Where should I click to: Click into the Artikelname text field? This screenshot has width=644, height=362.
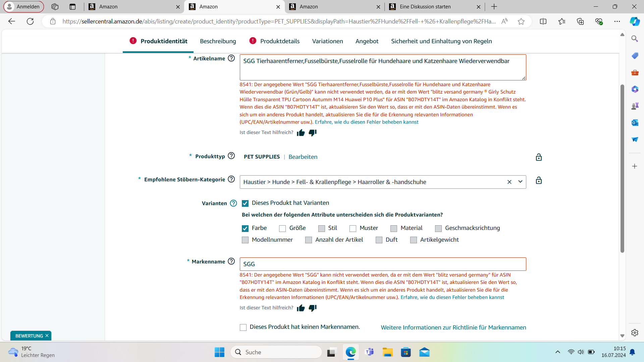pyautogui.click(x=383, y=67)
